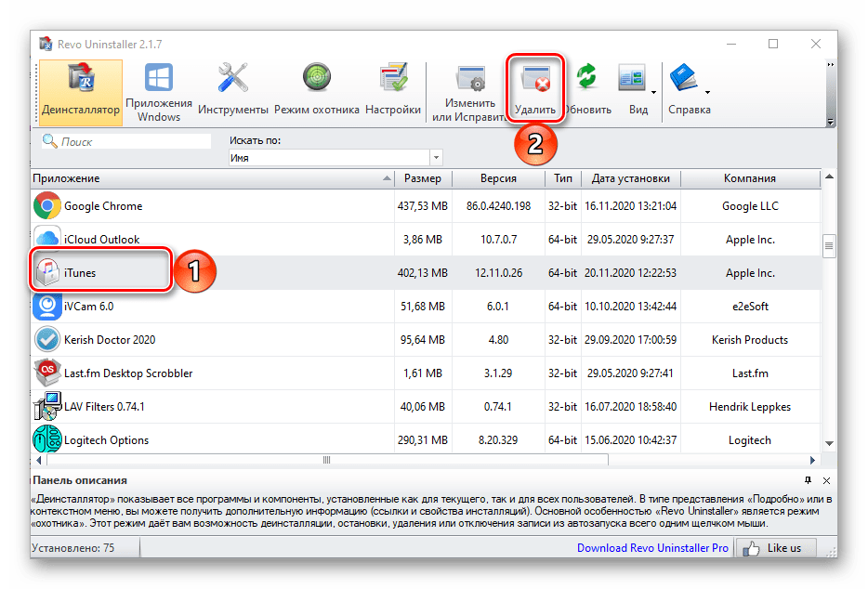
Task: Open Download Revo Uninstaller Pro link
Action: click(x=652, y=548)
